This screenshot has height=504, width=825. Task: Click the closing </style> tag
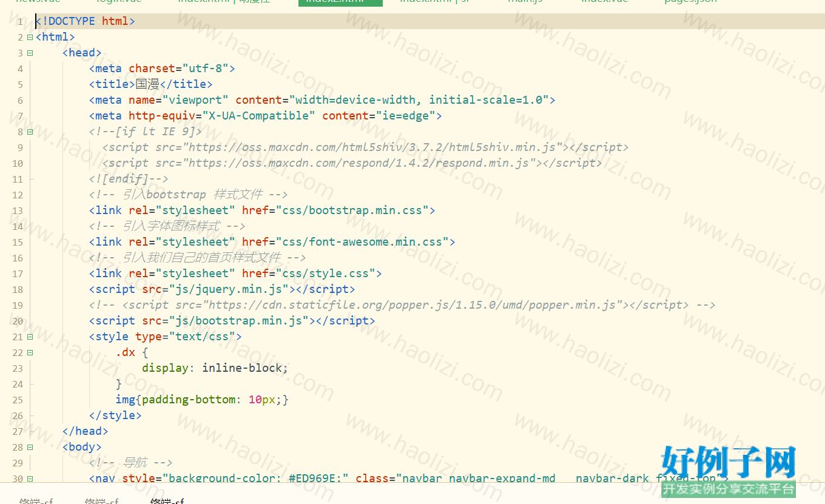115,415
